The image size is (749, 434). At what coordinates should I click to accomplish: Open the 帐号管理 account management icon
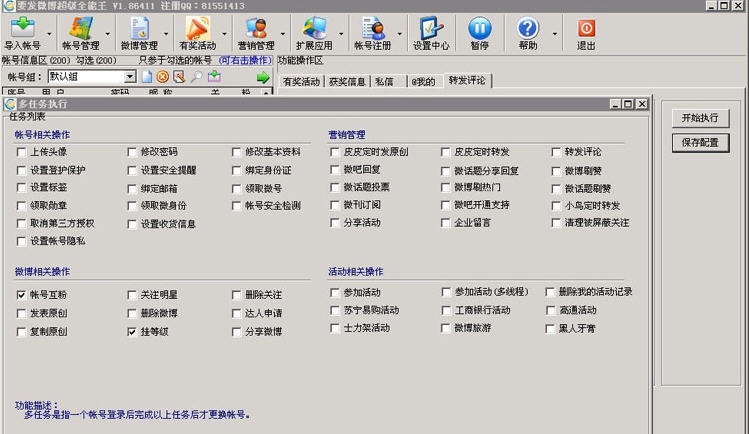click(x=81, y=27)
